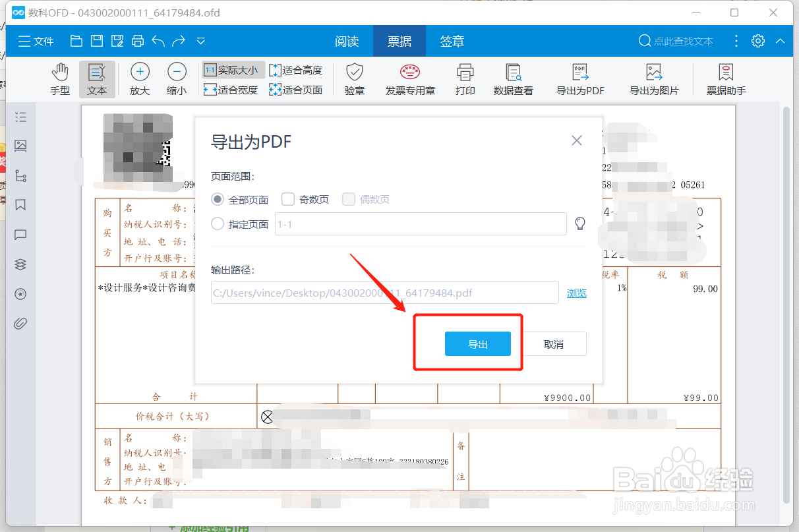Open Data View (数据查看) tool
This screenshot has width=799, height=532.
[x=513, y=78]
